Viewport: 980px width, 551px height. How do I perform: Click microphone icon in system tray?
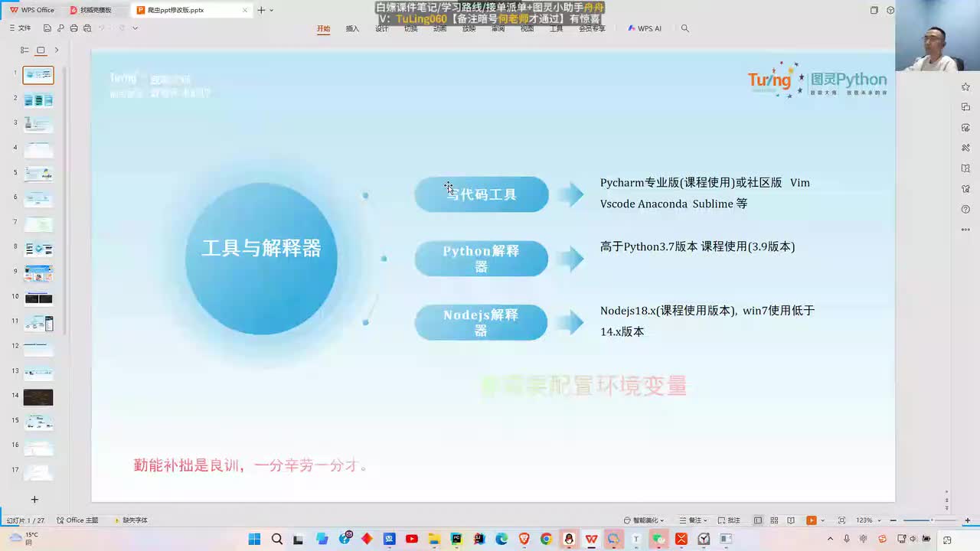tap(847, 539)
